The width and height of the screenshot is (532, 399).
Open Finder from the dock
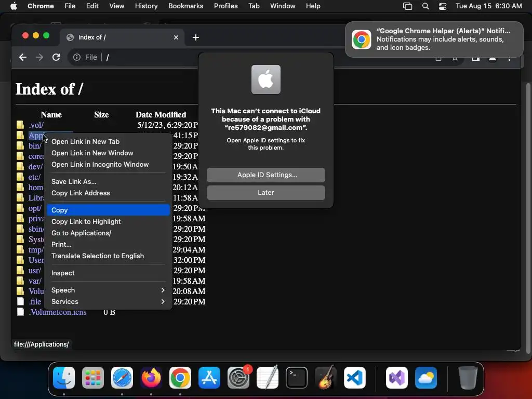[64, 378]
